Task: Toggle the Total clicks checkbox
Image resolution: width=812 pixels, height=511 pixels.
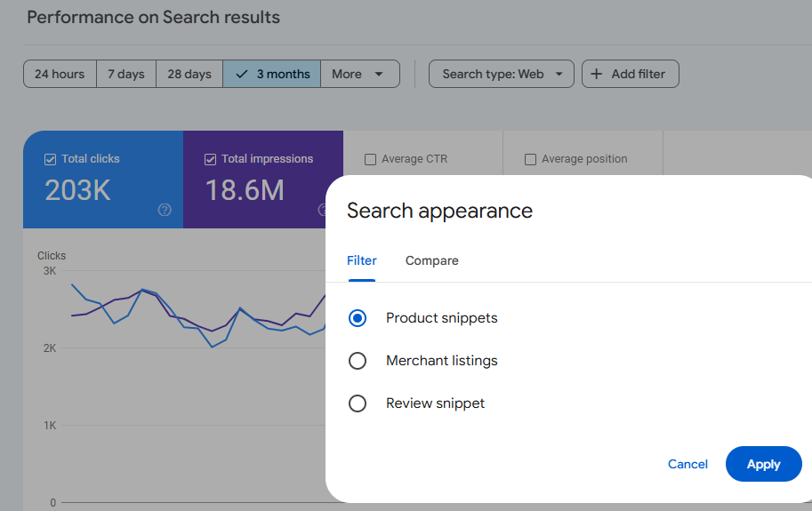Action: pyautogui.click(x=51, y=160)
